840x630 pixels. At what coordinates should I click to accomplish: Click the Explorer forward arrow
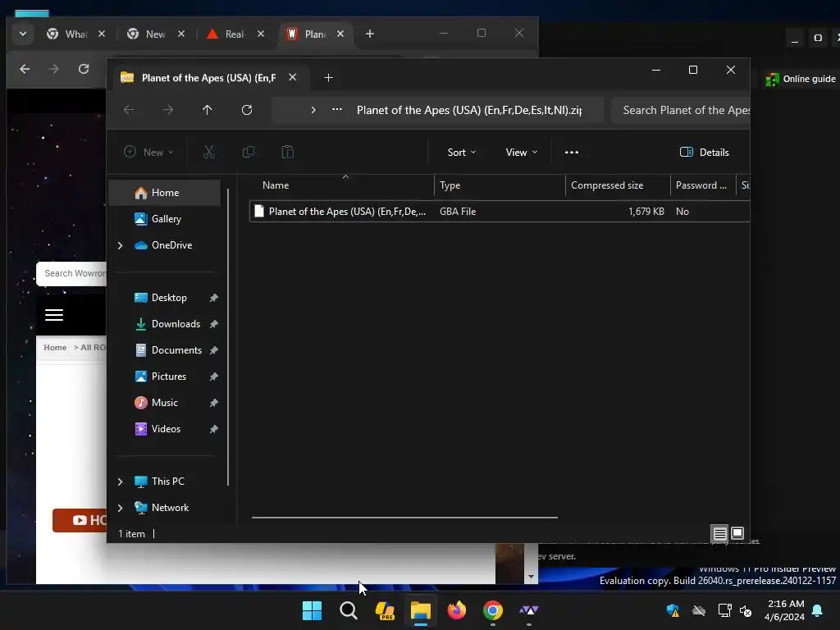click(168, 110)
